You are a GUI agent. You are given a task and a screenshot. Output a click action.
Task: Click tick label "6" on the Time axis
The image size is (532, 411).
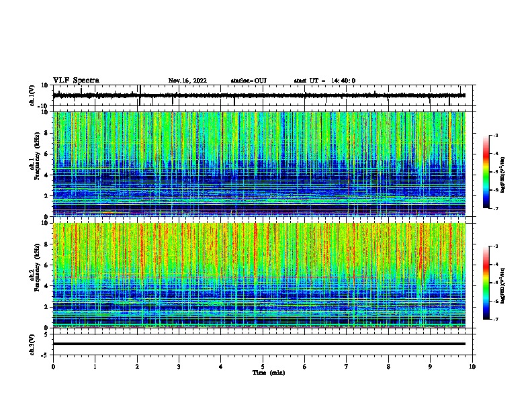point(305,367)
